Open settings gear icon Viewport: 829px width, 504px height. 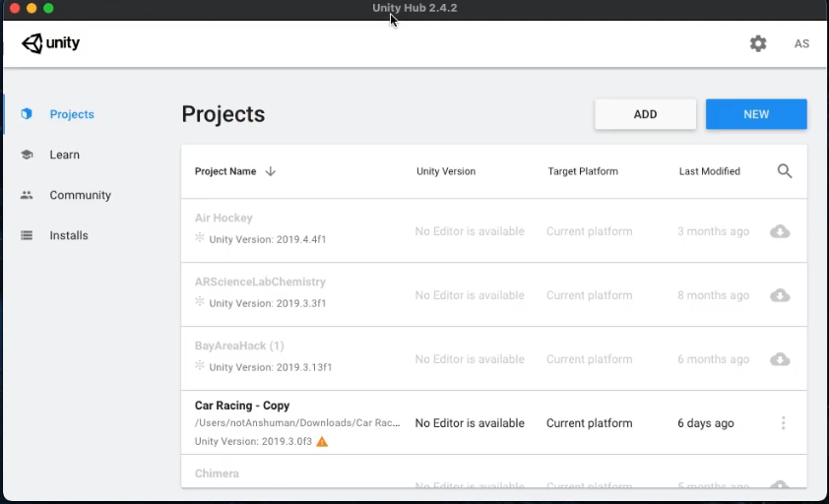point(758,43)
